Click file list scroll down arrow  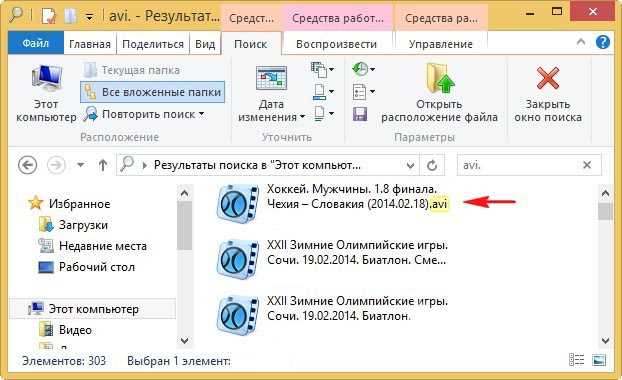point(605,340)
